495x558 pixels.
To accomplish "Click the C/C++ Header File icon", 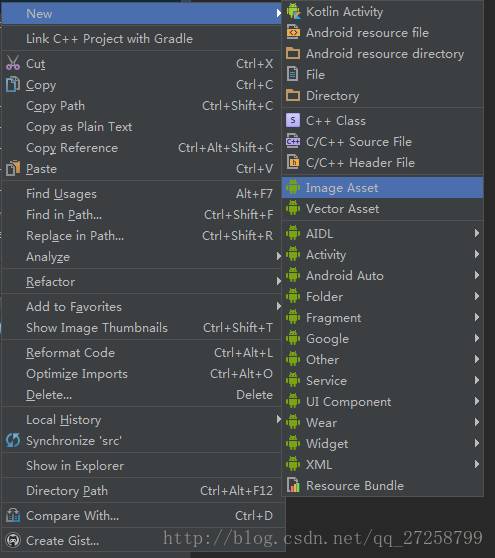I will (293, 163).
